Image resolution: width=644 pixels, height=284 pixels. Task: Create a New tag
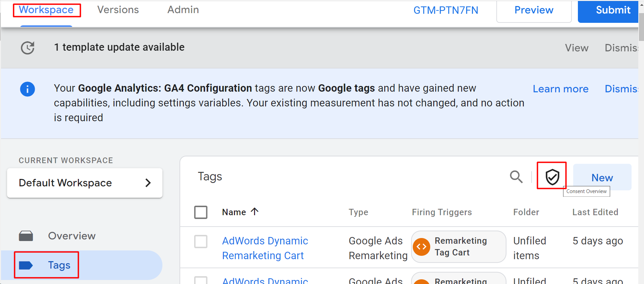point(602,178)
